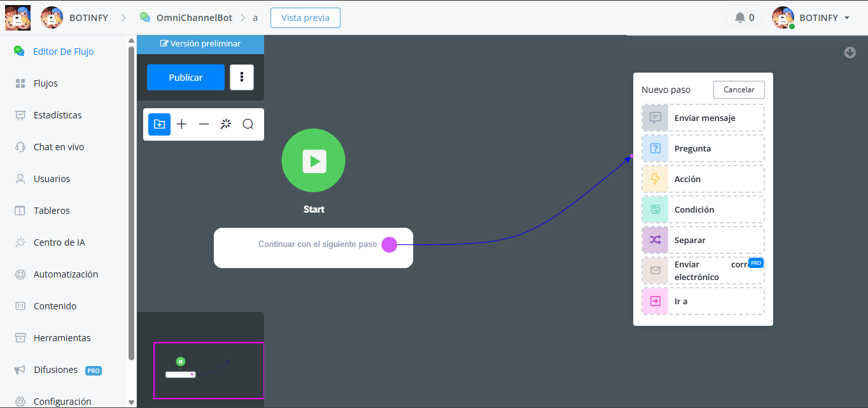
Task: Click the Centro de IA sparkle icon
Action: pyautogui.click(x=20, y=243)
